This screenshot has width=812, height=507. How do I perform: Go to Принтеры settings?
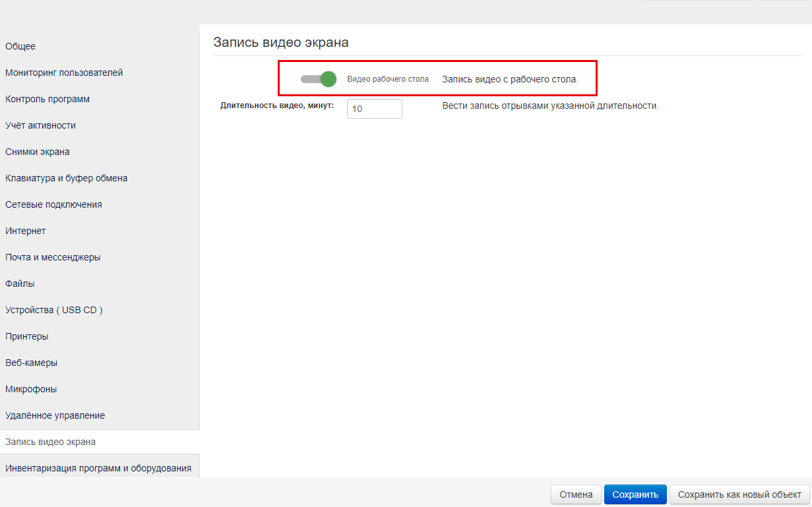click(x=26, y=336)
